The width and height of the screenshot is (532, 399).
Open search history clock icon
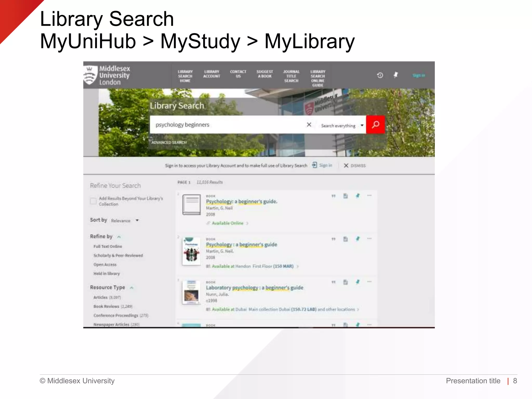380,75
